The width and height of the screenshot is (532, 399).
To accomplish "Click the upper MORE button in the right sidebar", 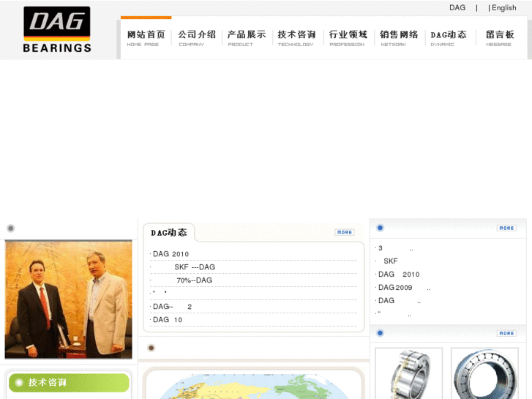I will coord(506,228).
